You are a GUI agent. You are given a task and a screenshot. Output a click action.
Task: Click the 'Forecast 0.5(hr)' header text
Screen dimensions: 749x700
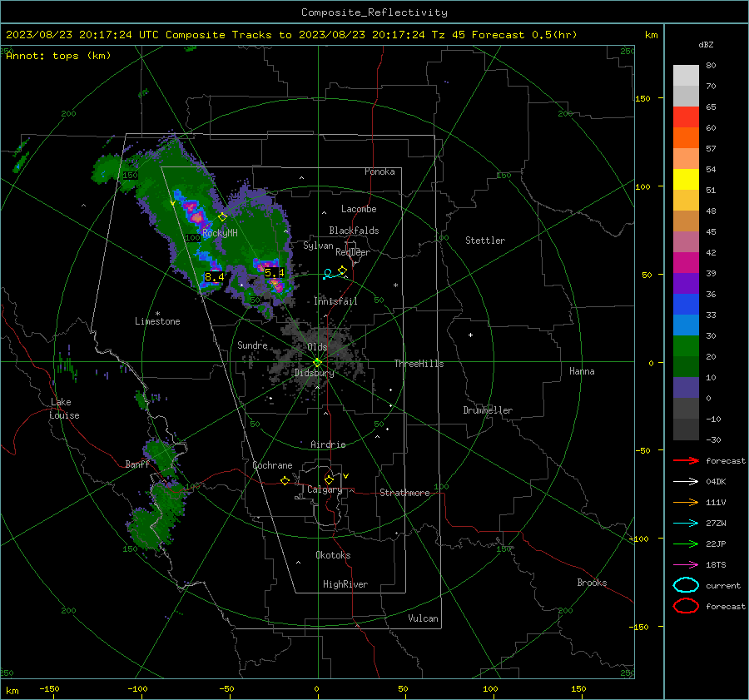(524, 35)
